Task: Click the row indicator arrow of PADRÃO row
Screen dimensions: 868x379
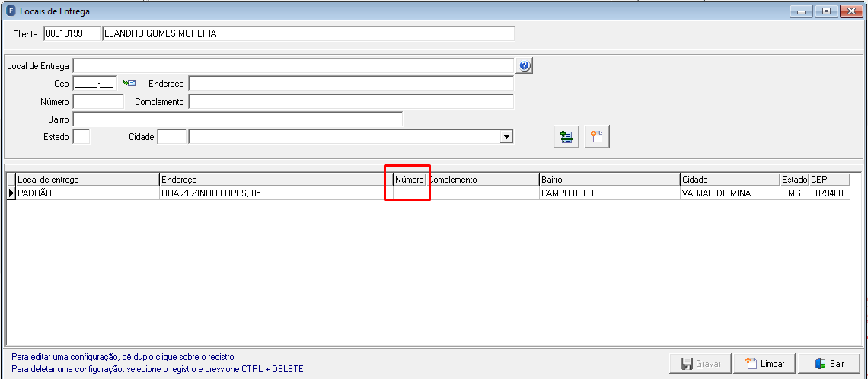Action: 11,193
